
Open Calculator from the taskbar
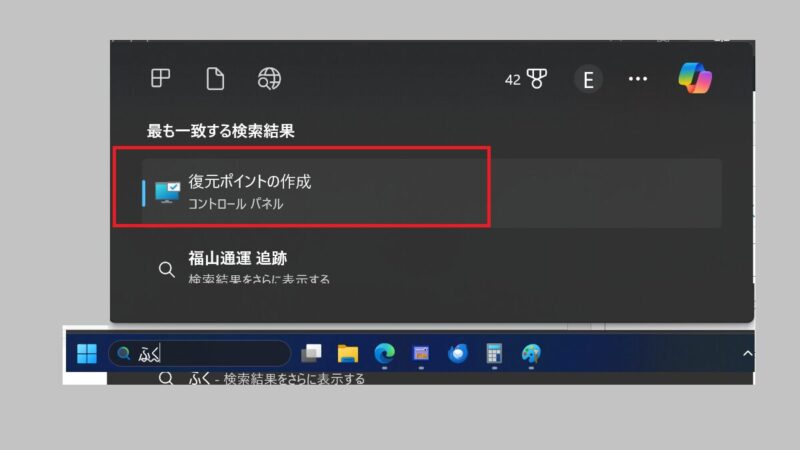tap(494, 353)
